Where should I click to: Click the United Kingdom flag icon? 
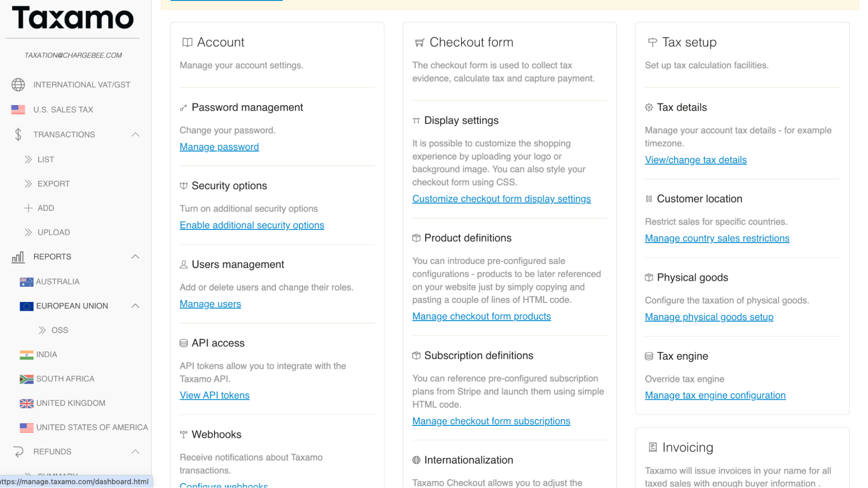(x=26, y=403)
